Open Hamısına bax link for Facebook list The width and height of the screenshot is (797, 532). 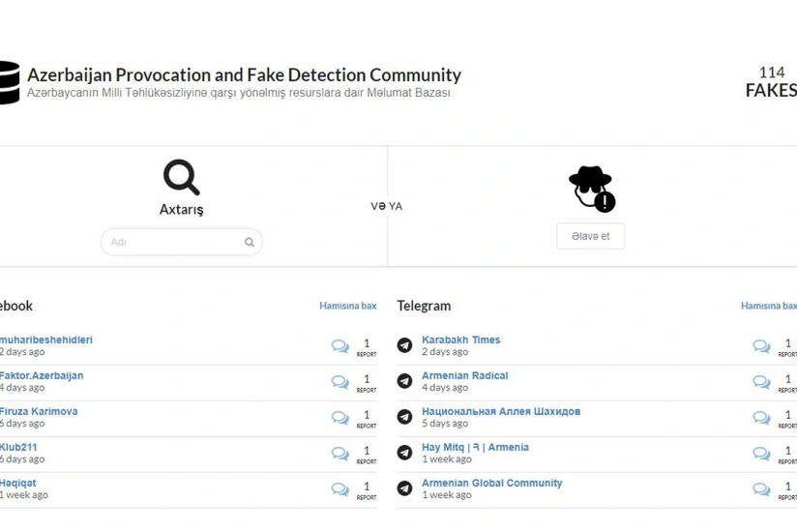click(348, 306)
